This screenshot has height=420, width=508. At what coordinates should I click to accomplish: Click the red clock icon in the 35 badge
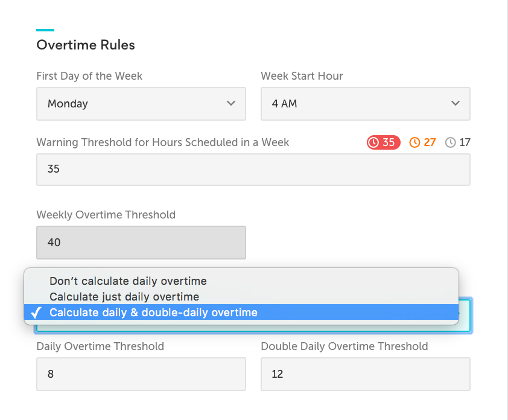tap(375, 142)
